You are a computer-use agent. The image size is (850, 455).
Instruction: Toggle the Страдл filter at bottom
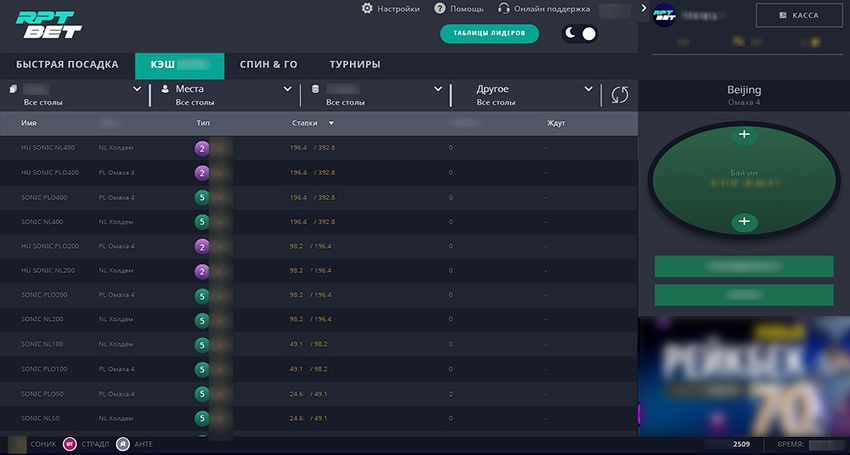click(70, 444)
